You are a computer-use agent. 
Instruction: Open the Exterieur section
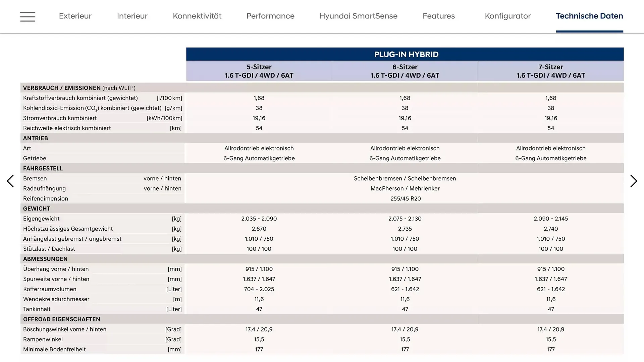pyautogui.click(x=75, y=16)
